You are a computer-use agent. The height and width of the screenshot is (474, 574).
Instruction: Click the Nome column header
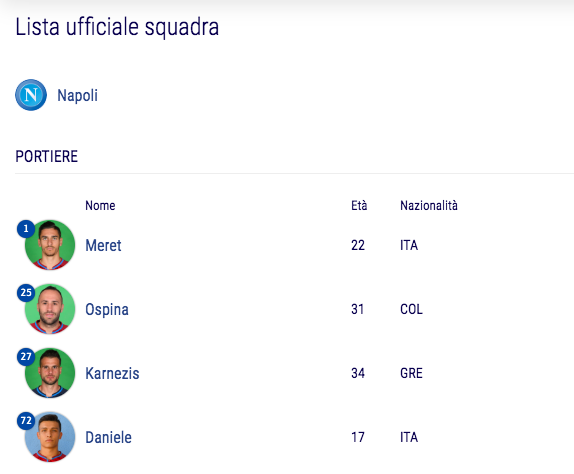click(x=100, y=205)
